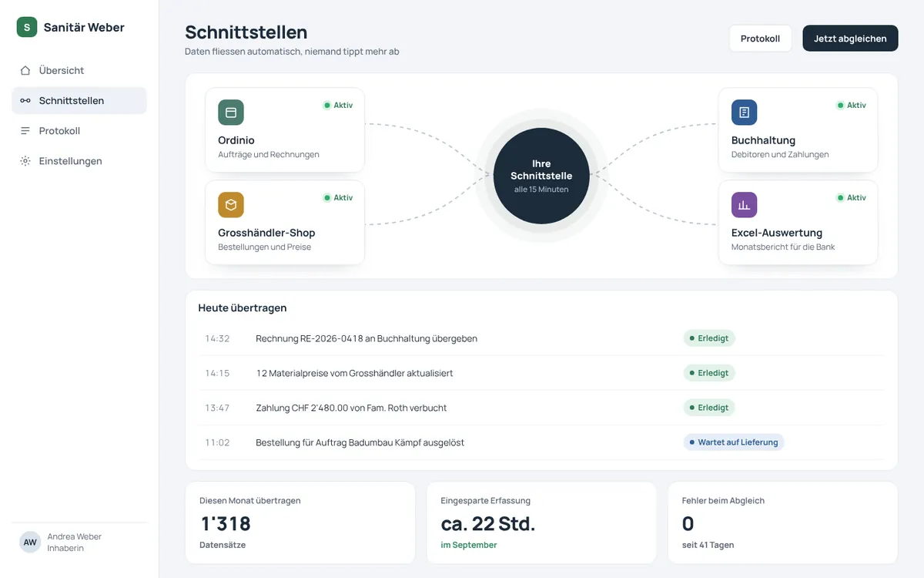
Task: Select the row 'Rechnung RE-2026-0418 an Buchhaltung übergeben'
Action: 541,338
